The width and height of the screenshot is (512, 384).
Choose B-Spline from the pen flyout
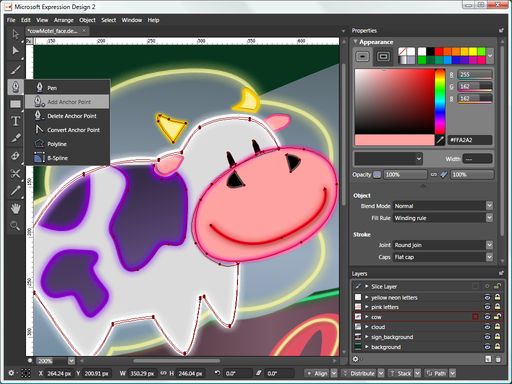point(67,158)
